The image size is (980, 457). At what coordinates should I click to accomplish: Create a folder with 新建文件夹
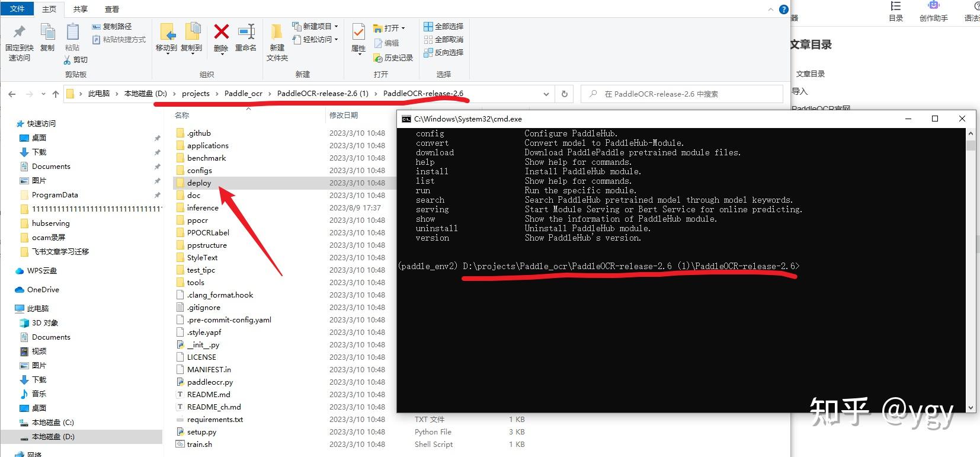[277, 42]
